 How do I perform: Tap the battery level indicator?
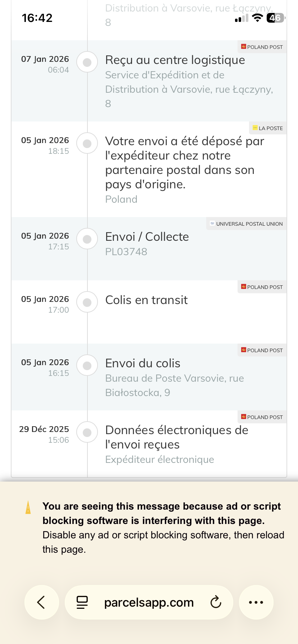pyautogui.click(x=276, y=18)
